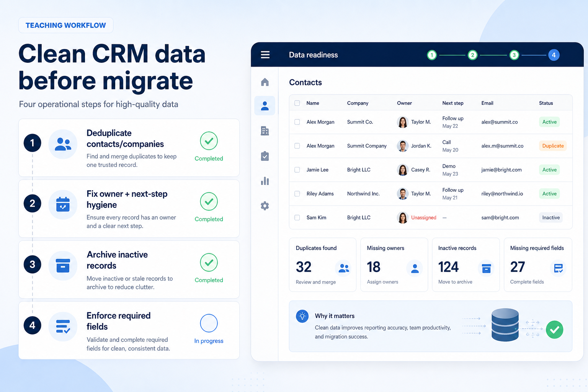Image resolution: width=588 pixels, height=392 pixels.
Task: Click Jordan K. avatar in Summit Company row
Action: [x=402, y=146]
